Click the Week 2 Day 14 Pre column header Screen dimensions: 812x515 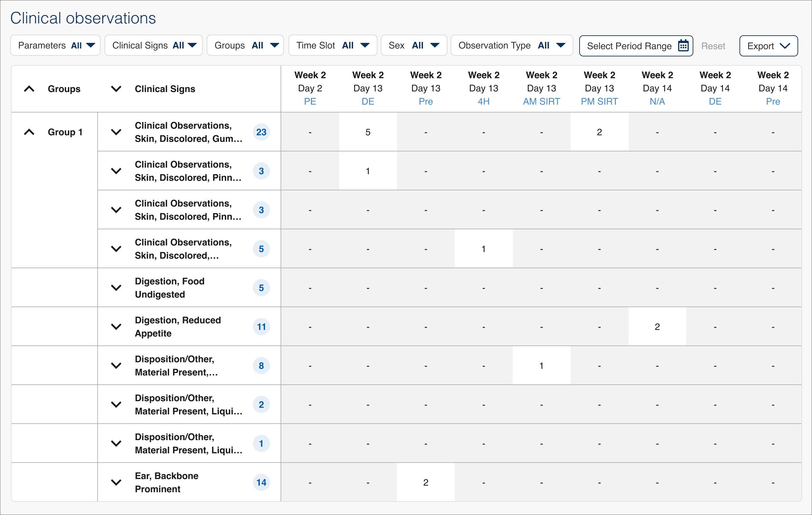(773, 88)
